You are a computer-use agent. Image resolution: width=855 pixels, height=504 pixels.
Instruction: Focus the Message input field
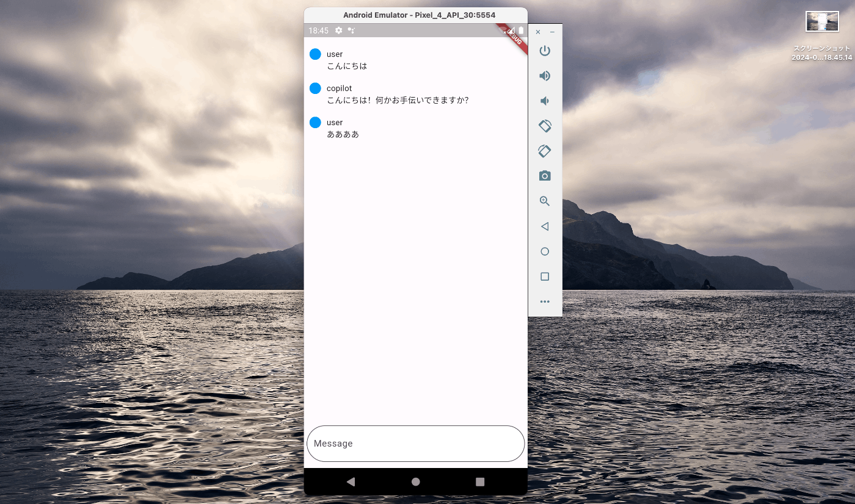click(x=415, y=444)
